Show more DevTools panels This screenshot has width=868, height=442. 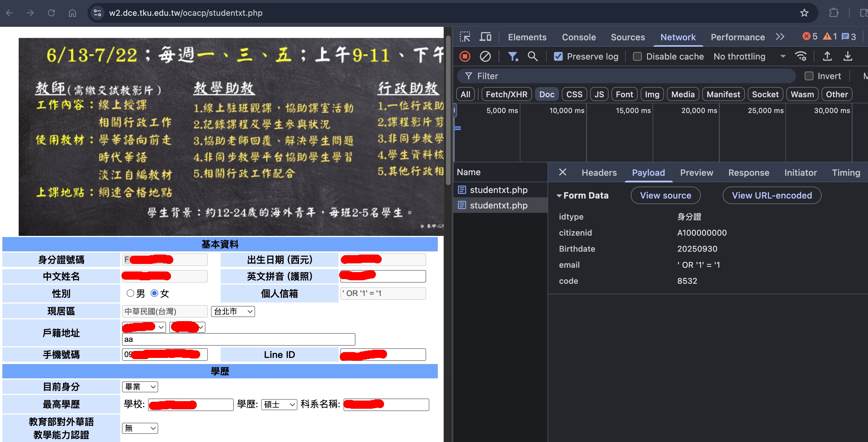click(x=780, y=37)
